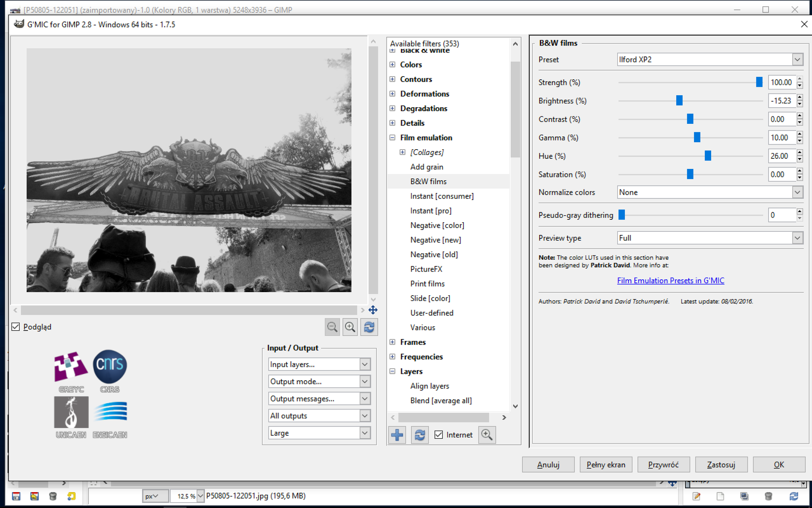Viewport: 812px width, 508px height.
Task: Select the Negative [color] filter
Action: [437, 225]
